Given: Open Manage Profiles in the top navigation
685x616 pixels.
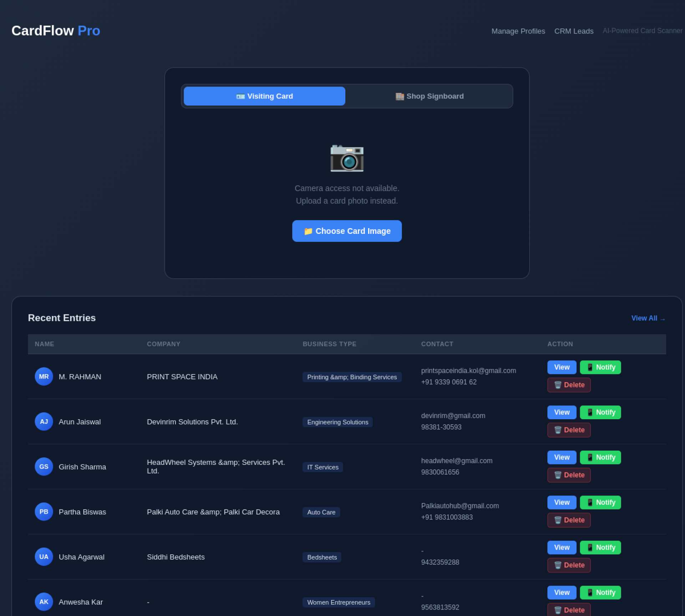Looking at the screenshot, I should coord(518,31).
